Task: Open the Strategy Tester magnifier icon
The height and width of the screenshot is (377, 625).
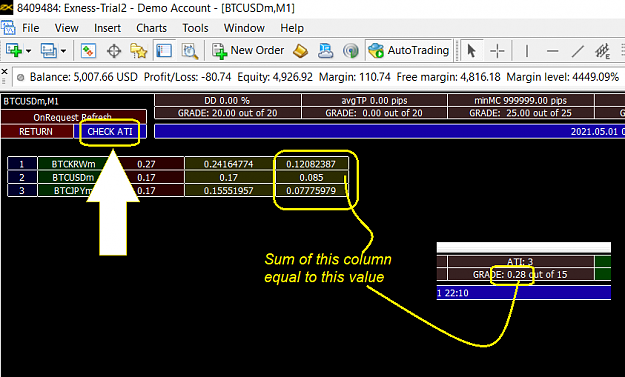Action: point(190,51)
